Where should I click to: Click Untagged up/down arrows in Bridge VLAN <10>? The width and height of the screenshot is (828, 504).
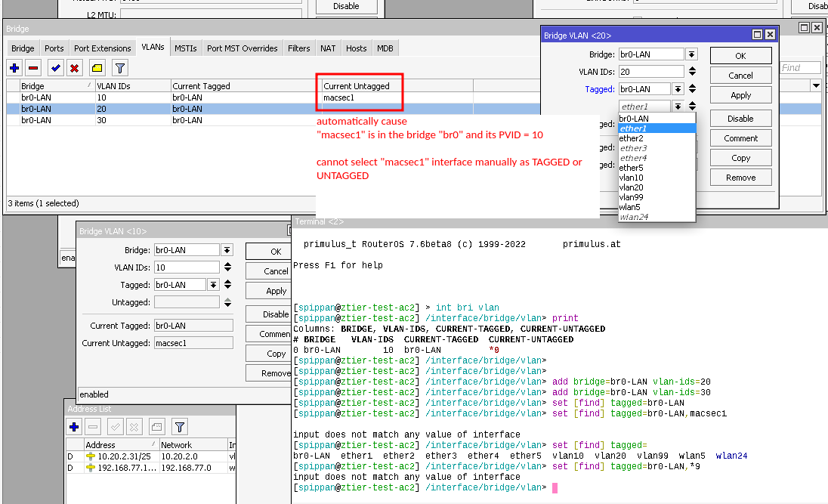tap(227, 302)
